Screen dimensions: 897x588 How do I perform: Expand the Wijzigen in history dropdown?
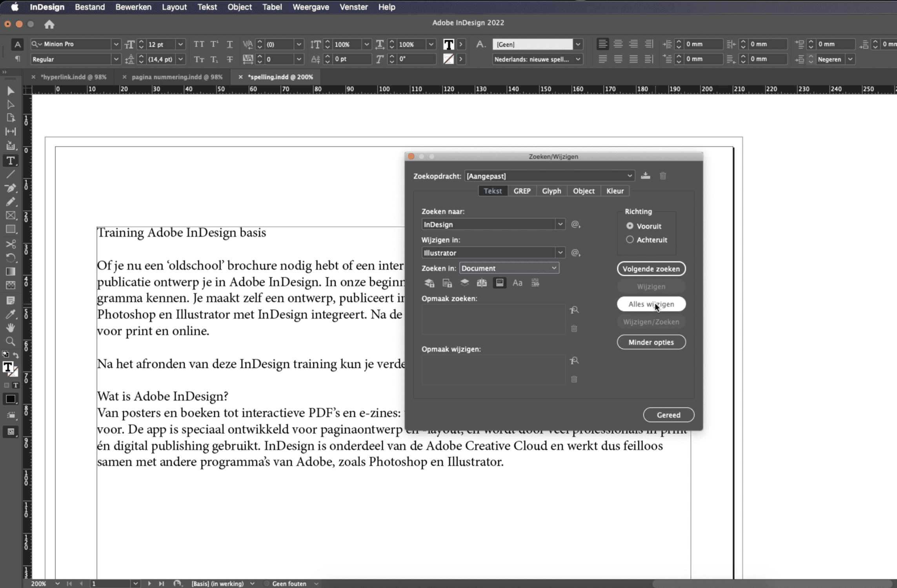(560, 253)
